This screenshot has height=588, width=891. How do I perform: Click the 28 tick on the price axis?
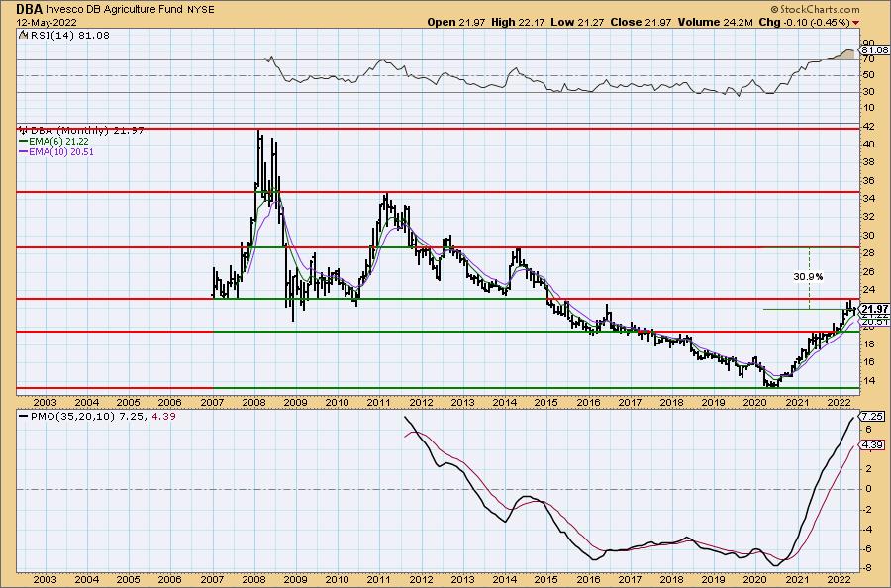point(869,253)
